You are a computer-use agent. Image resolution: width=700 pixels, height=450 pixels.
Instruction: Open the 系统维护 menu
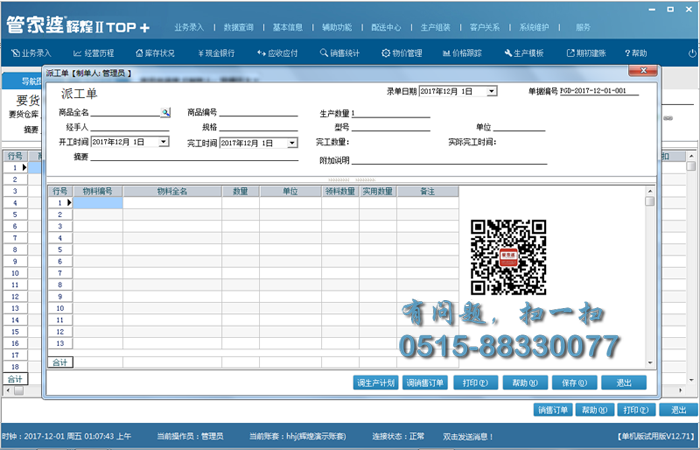[534, 27]
